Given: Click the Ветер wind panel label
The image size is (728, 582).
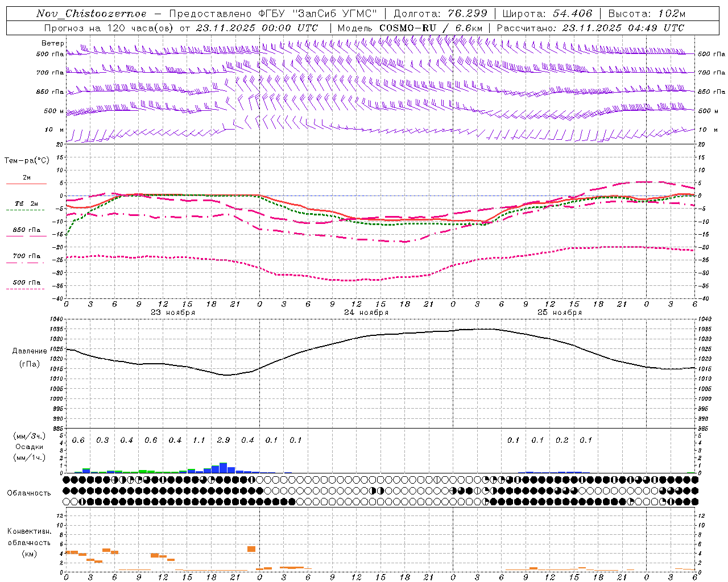Looking at the screenshot, I should 53,43.
